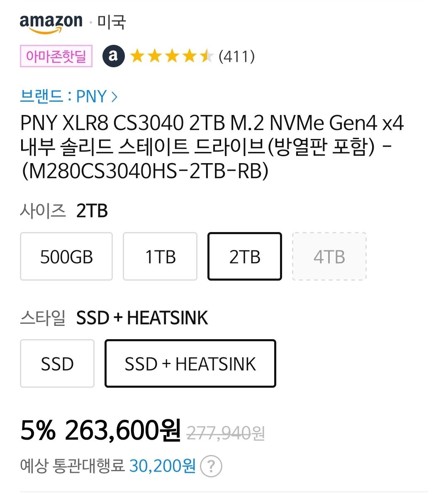Tap the chevron arrow next to PNY
448x494 pixels.
click(x=114, y=97)
